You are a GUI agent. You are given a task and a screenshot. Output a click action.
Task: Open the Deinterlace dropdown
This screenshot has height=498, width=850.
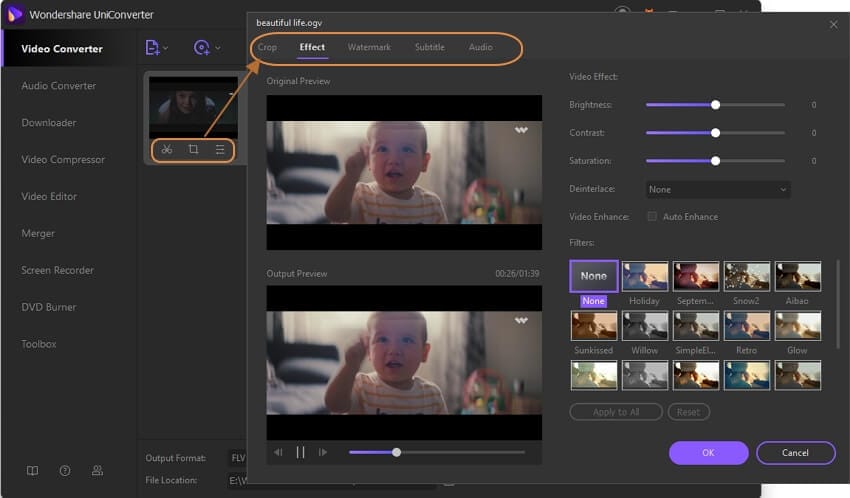tap(717, 189)
